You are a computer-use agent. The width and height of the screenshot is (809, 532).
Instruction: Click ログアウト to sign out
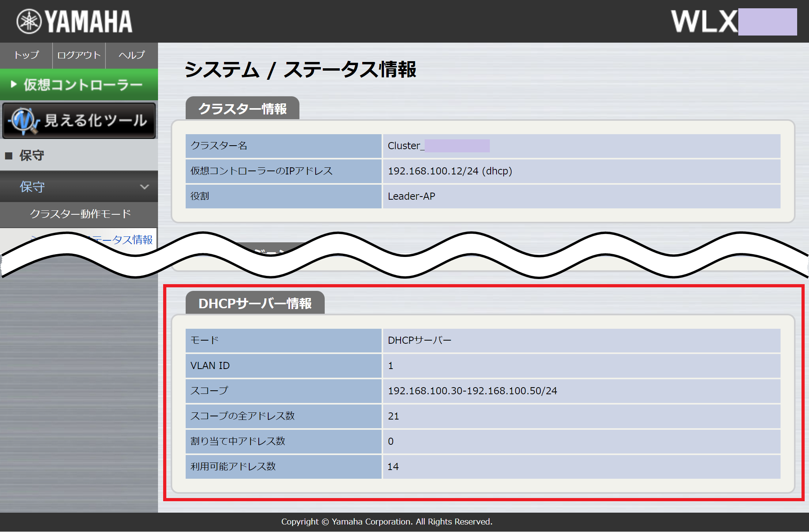78,56
